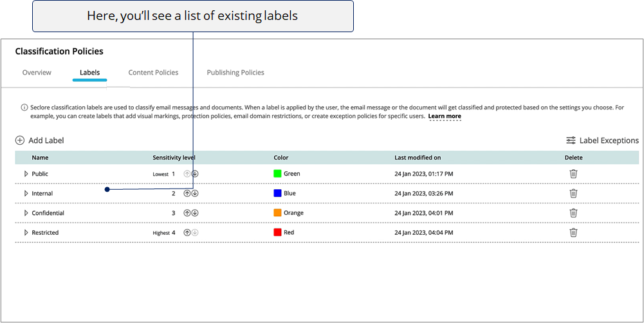Follow the Learn more link

[x=445, y=116]
